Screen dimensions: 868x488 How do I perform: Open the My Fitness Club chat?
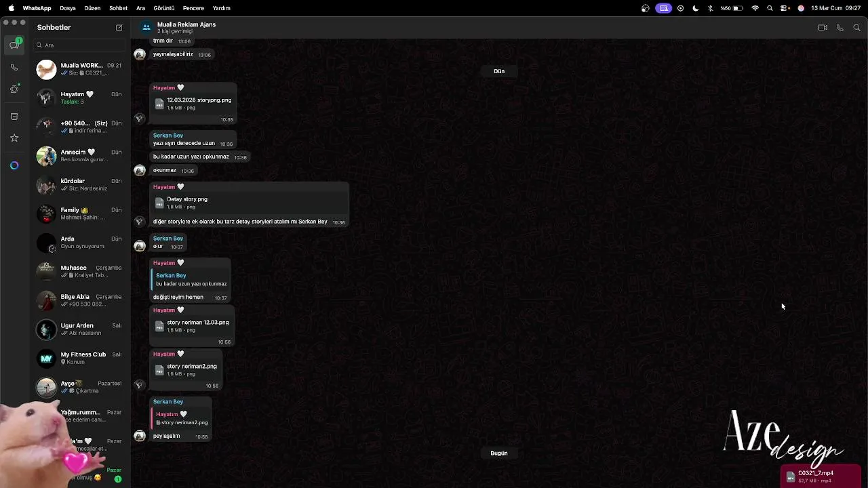(79, 358)
